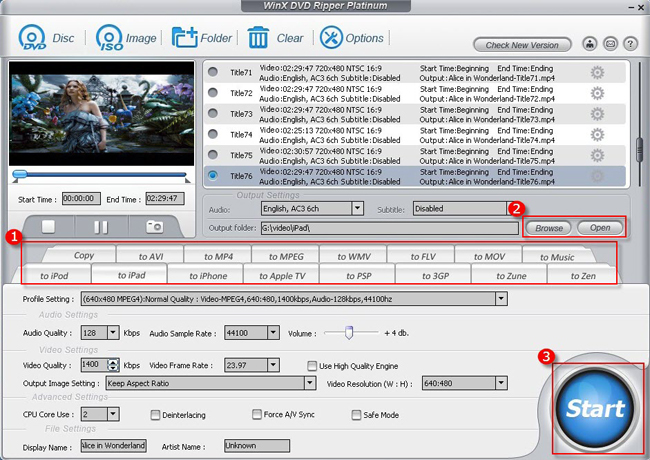
Task: Select the Title74 radio button
Action: (213, 134)
